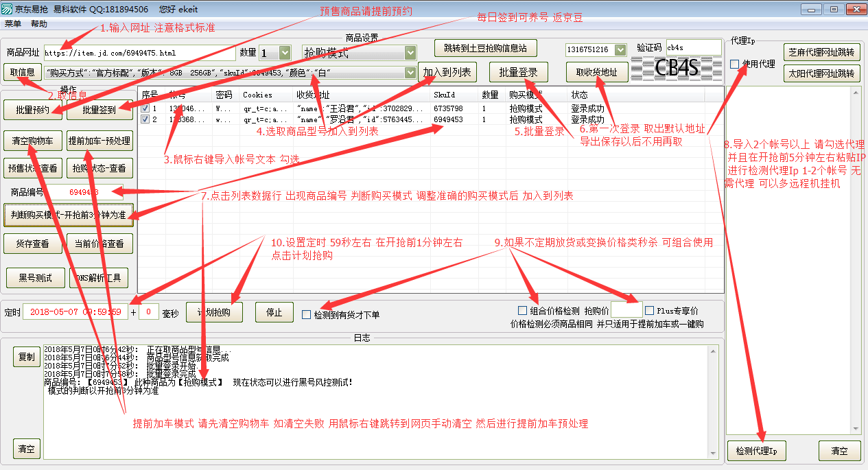Click the 商品网址 URL input field
This screenshot has height=470, width=868.
coord(139,53)
